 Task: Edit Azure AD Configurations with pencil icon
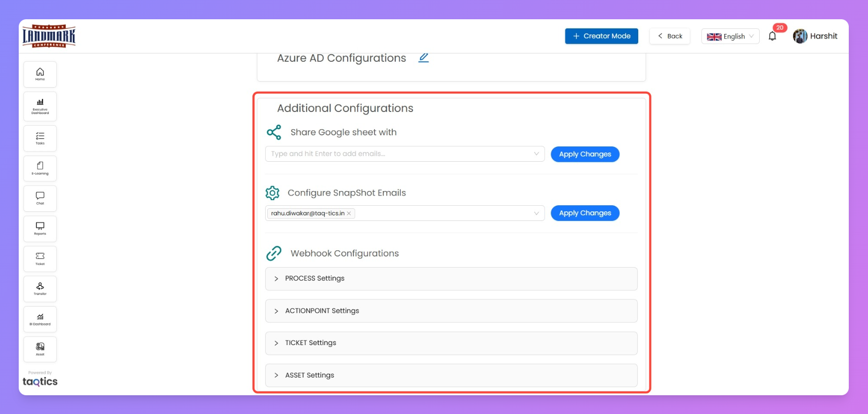[424, 58]
